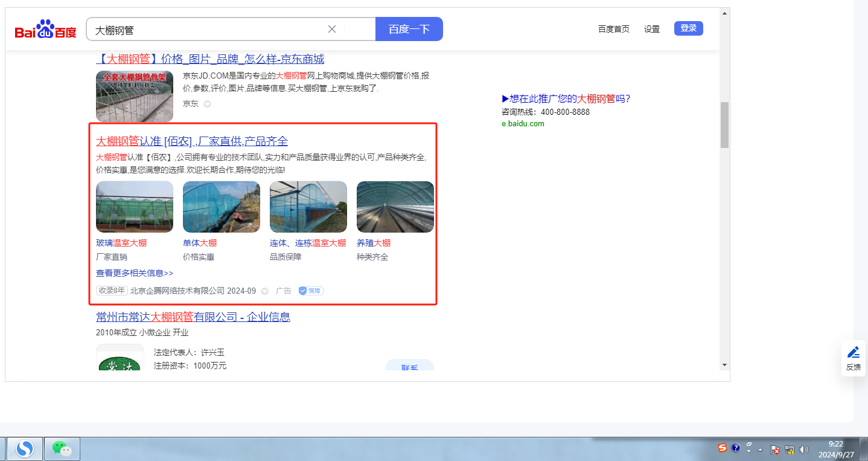This screenshot has height=461, width=868.
Task: Open the 单体大棚 link
Action: 200,243
